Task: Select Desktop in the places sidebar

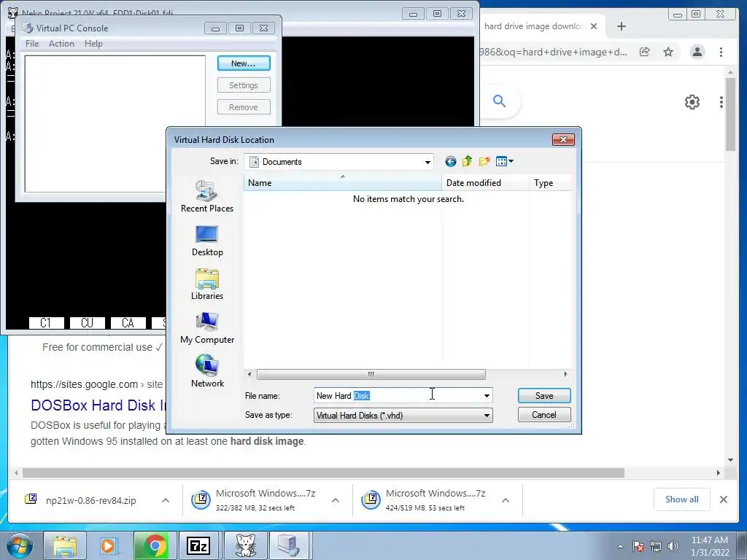Action: click(x=206, y=241)
